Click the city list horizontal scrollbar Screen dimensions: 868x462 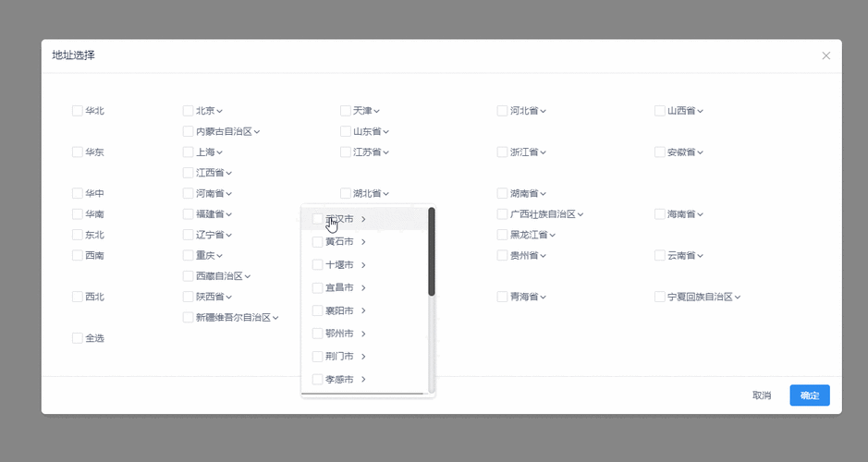click(x=363, y=394)
